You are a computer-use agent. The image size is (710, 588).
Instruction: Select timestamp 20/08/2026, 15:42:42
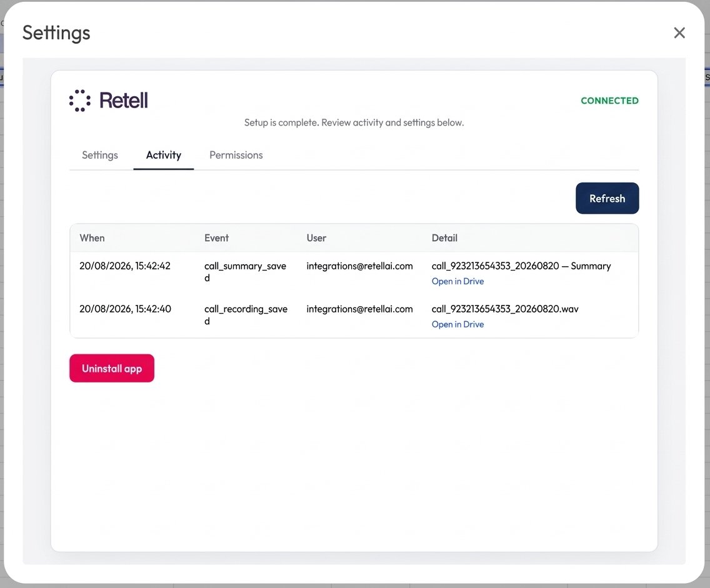(125, 266)
